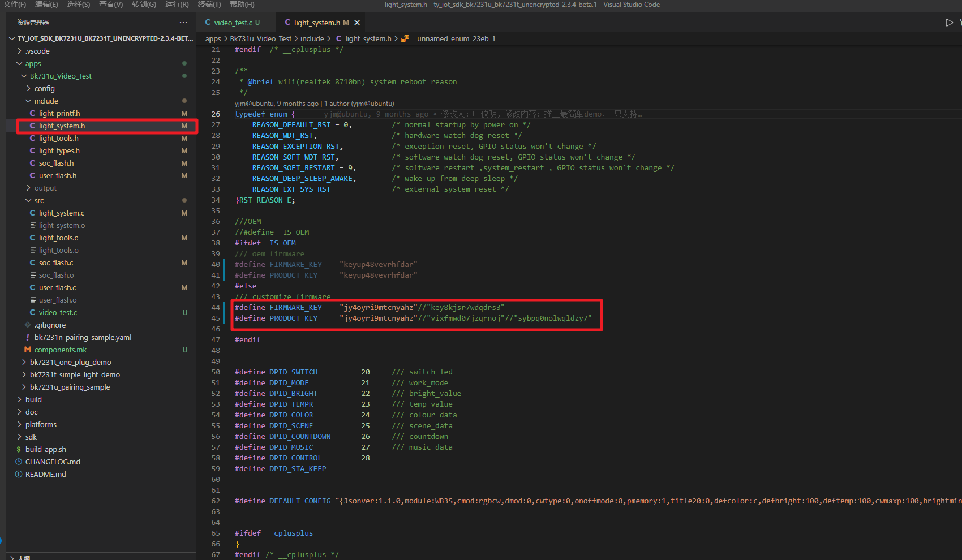This screenshot has height=560, width=962.
Task: Click the line number 50 gutter
Action: tap(216, 372)
